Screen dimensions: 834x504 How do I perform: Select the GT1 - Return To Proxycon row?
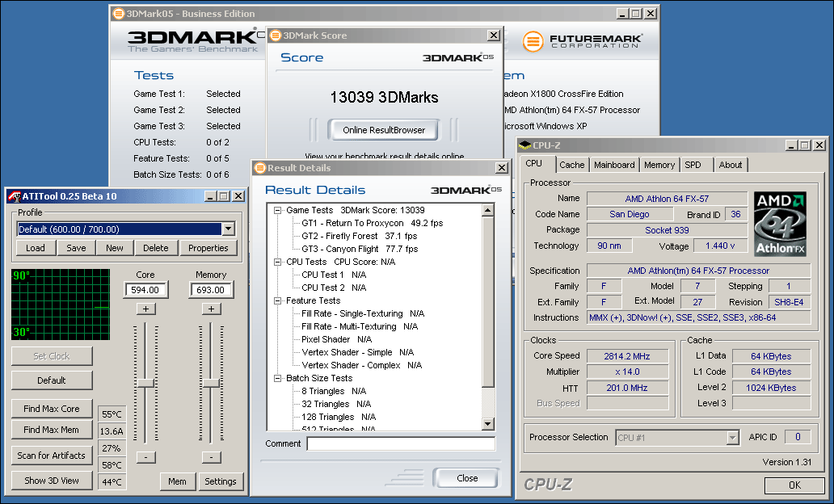point(372,223)
